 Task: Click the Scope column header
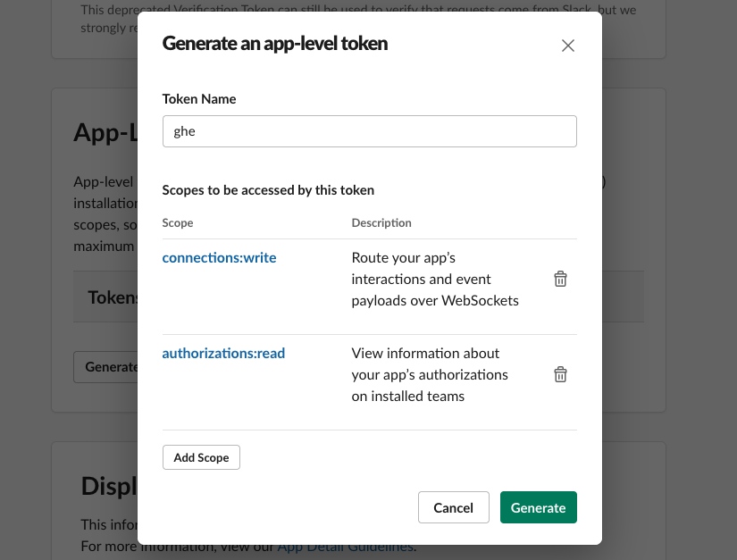(x=178, y=222)
